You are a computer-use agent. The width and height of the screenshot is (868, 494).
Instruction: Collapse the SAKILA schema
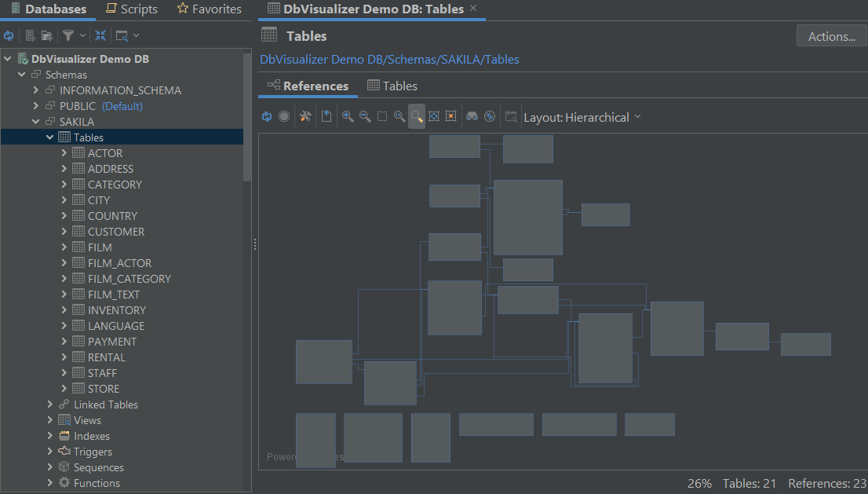[x=36, y=121]
